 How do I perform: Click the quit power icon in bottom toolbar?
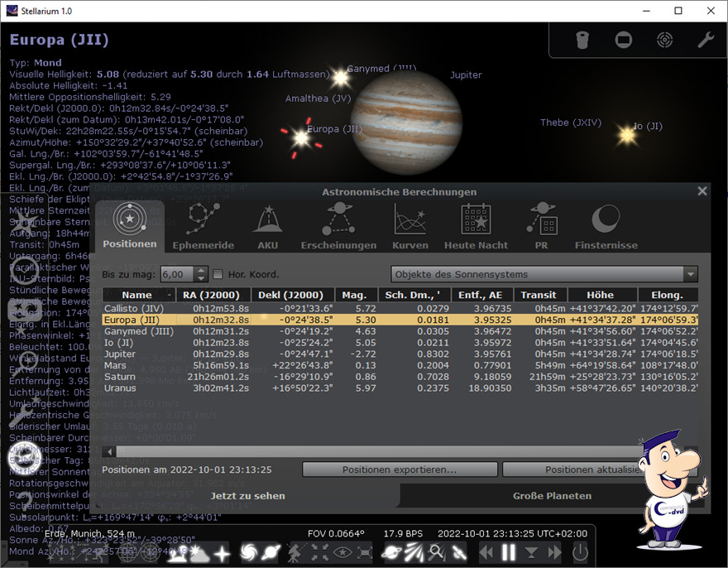click(x=581, y=552)
